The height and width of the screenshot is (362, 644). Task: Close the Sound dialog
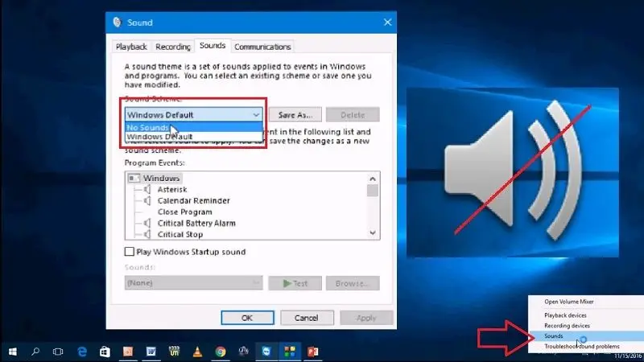[387, 23]
